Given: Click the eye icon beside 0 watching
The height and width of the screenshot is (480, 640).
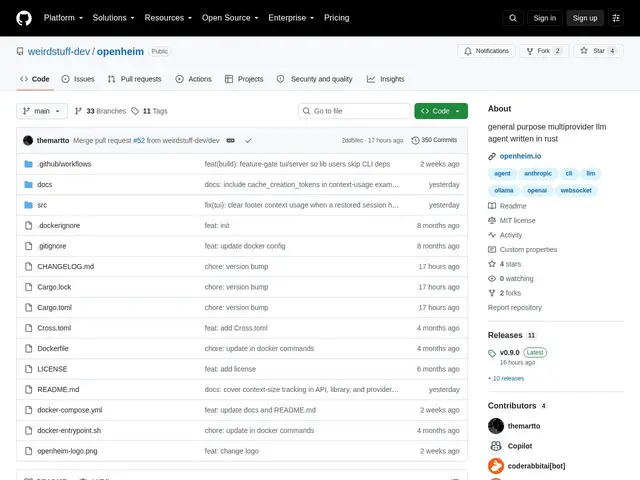Looking at the screenshot, I should pos(492,278).
